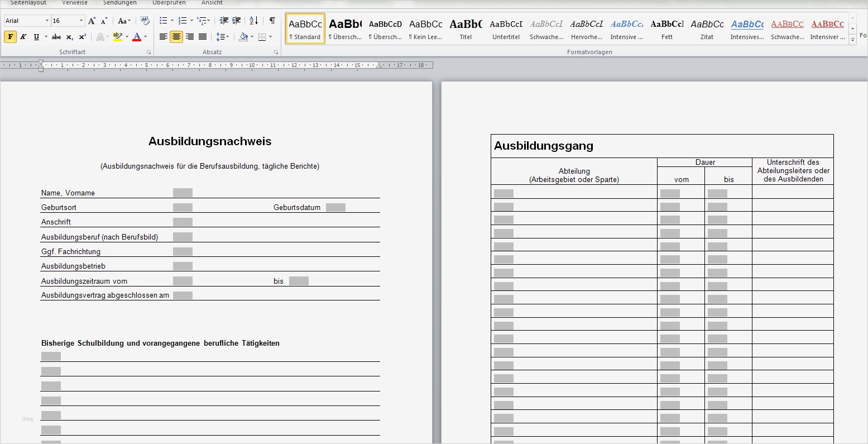The width and height of the screenshot is (868, 444).
Task: Apply the Titel style from the gallery
Action: coord(466,28)
